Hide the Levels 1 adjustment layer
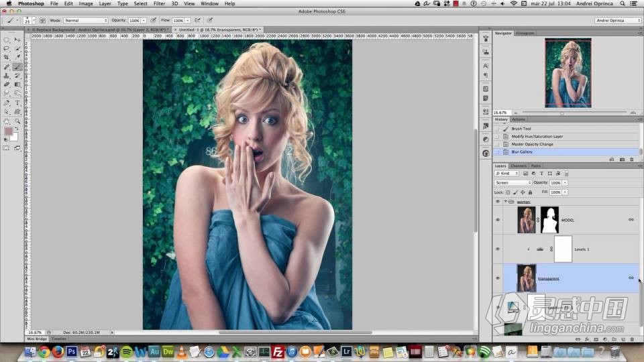 click(497, 249)
